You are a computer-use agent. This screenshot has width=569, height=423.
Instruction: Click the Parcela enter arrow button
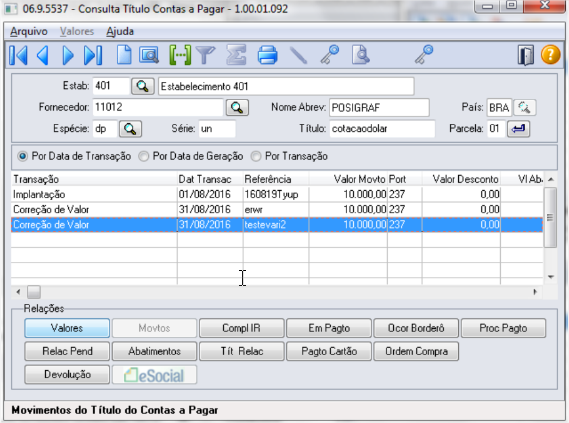(519, 129)
